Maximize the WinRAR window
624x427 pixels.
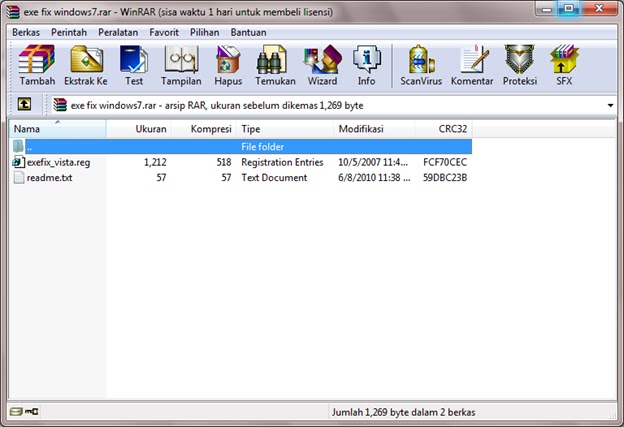tap(569, 8)
